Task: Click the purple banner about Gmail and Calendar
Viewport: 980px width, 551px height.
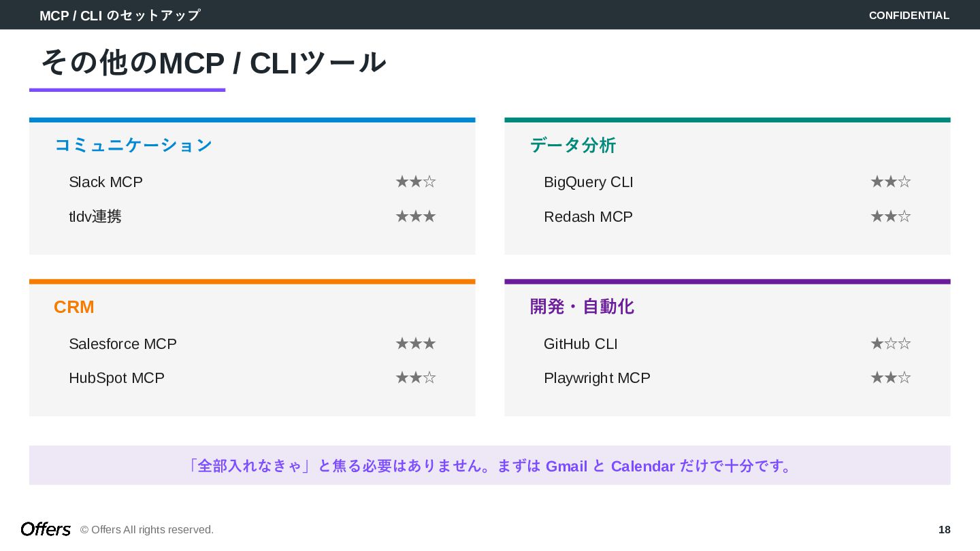Action: click(489, 465)
